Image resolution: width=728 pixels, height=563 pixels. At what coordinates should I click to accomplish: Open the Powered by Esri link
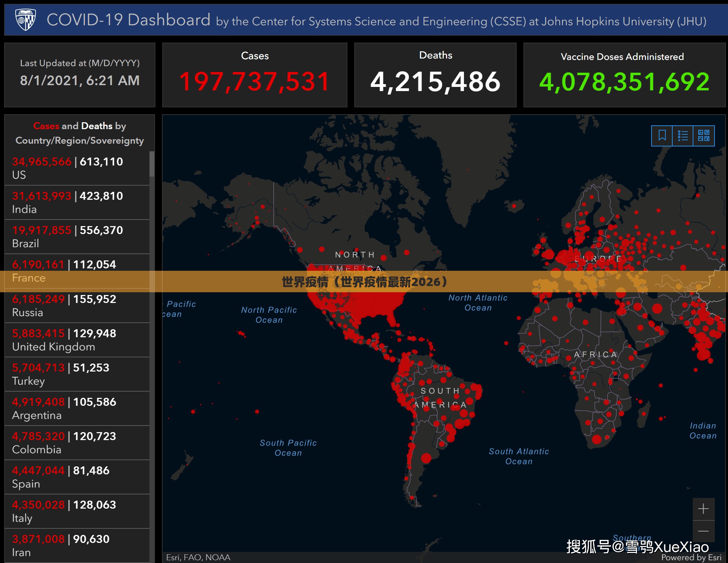(x=691, y=557)
